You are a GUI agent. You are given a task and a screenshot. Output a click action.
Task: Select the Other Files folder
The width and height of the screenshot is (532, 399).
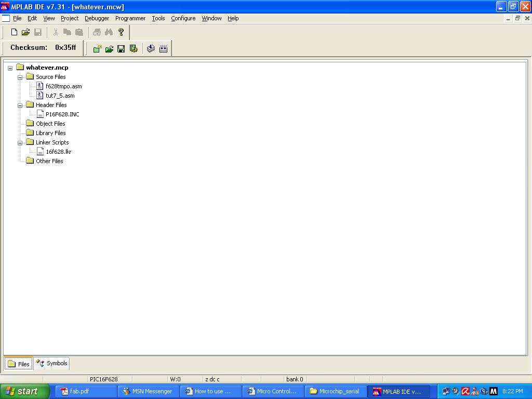coord(49,161)
